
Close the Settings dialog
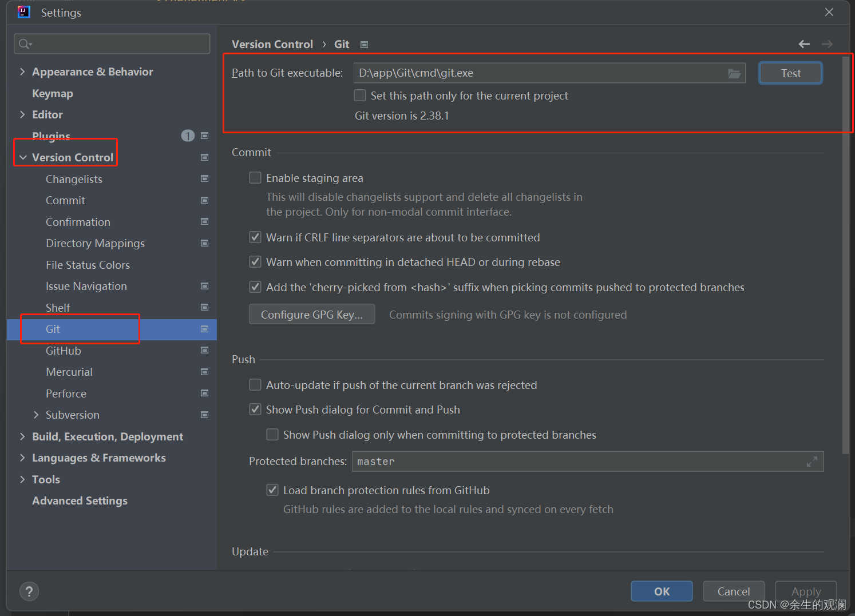click(x=829, y=12)
